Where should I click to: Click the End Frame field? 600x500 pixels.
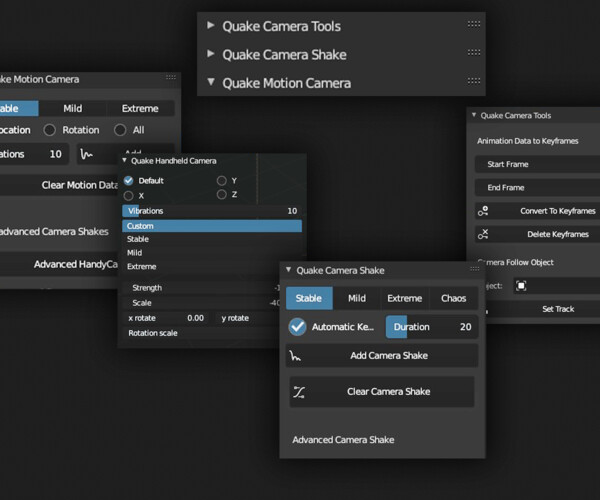click(x=537, y=187)
